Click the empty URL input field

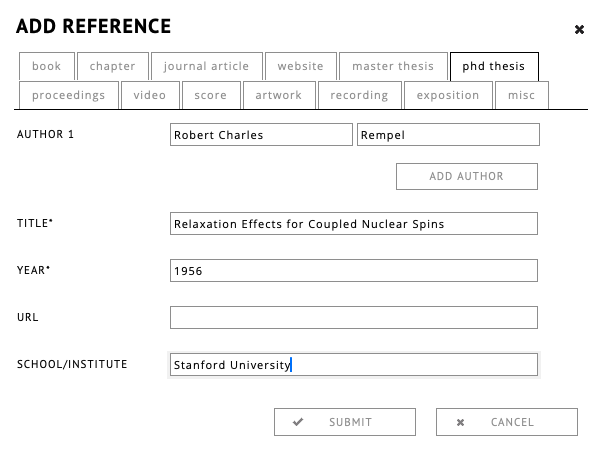click(x=354, y=318)
